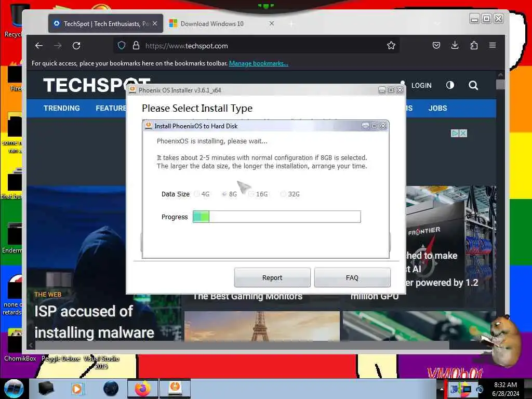The height and width of the screenshot is (399, 532).
Task: Close the Phoenix OS Installer window
Action: click(x=400, y=90)
